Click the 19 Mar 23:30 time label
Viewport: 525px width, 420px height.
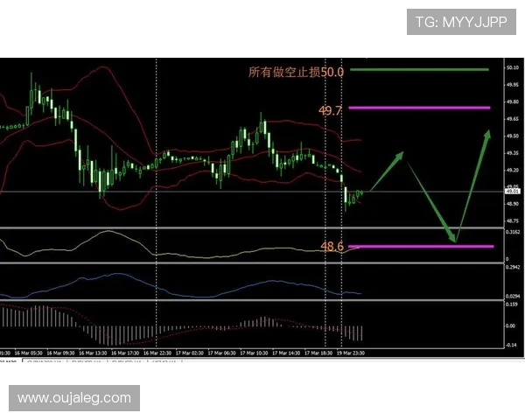351,353
